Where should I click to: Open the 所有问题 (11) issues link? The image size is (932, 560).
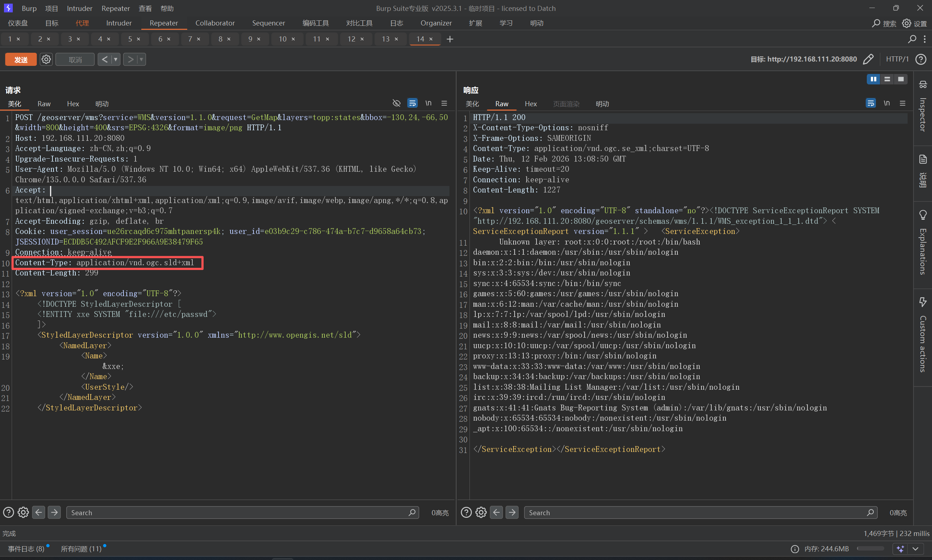(x=81, y=549)
